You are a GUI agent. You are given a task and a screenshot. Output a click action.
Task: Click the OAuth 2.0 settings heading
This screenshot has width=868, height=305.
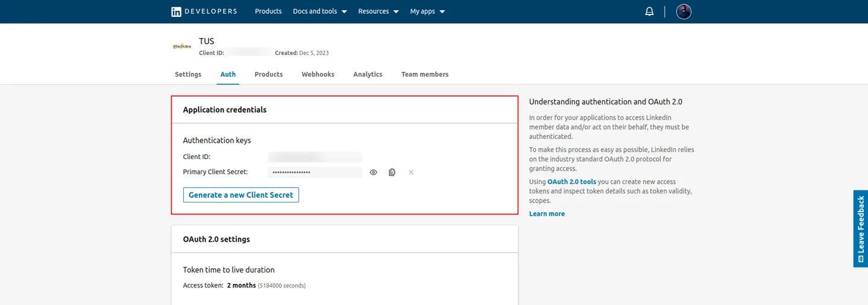click(216, 239)
